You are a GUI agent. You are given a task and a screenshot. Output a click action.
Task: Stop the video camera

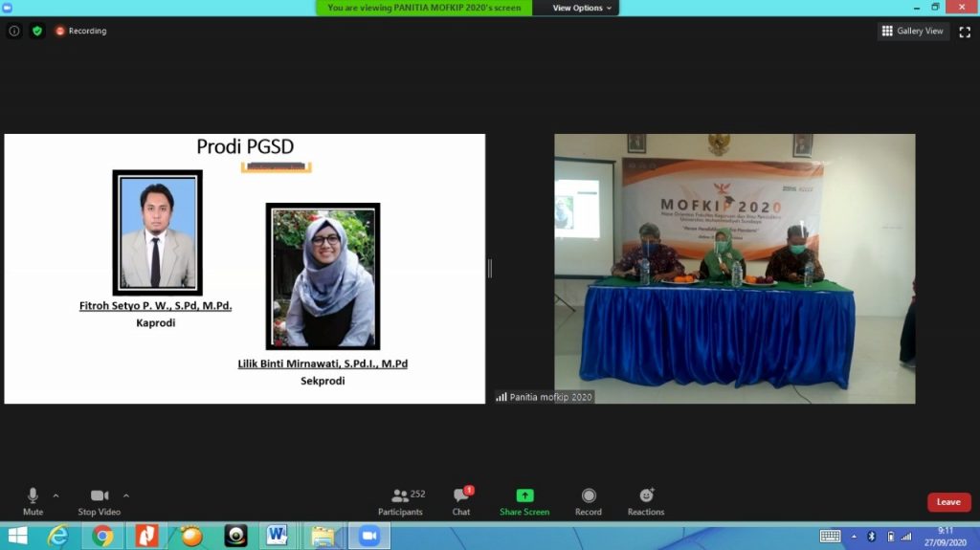tap(100, 500)
